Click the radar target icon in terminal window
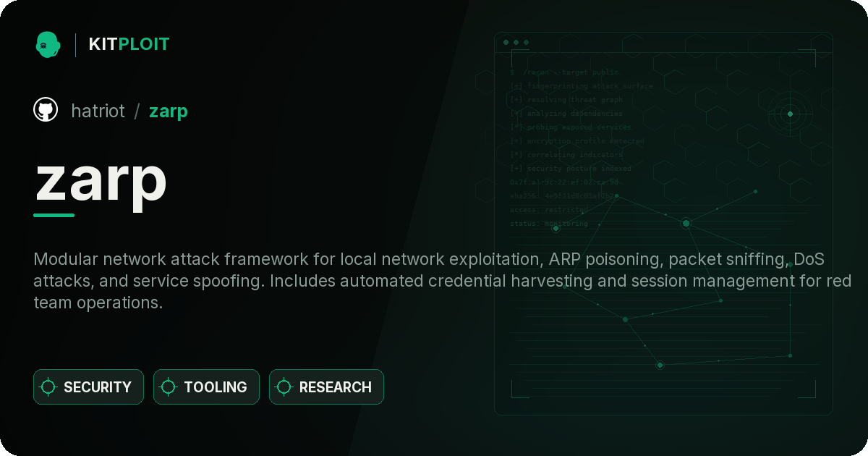Viewport: 868px width, 456px height. [790, 114]
